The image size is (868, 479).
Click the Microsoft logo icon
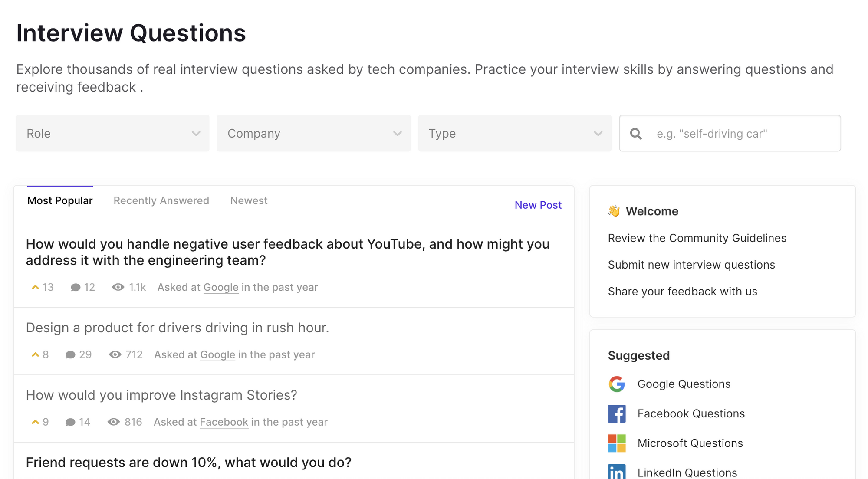617,443
